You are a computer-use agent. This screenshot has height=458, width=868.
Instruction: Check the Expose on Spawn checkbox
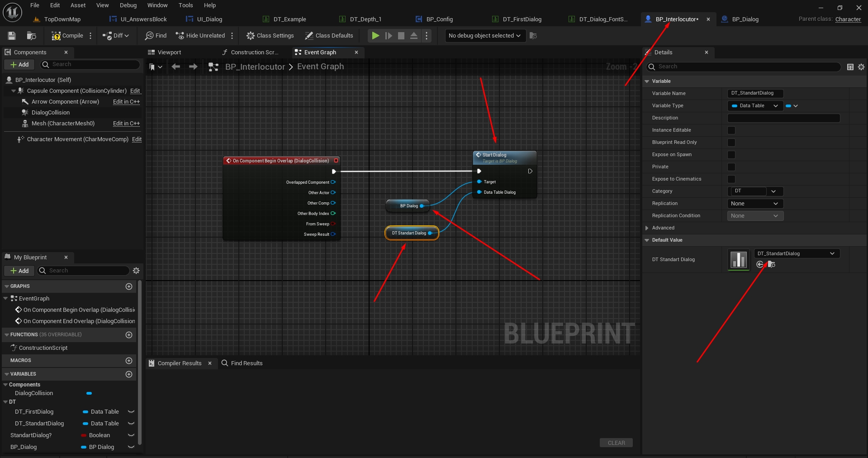pos(731,155)
